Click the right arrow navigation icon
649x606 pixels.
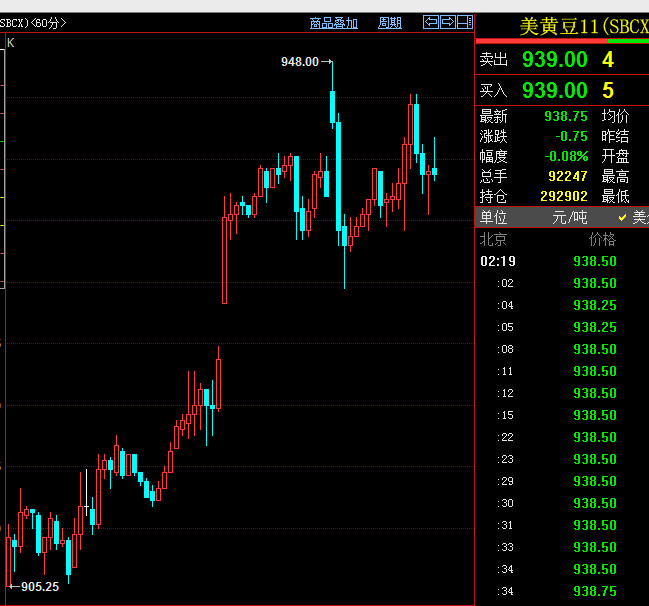point(448,22)
